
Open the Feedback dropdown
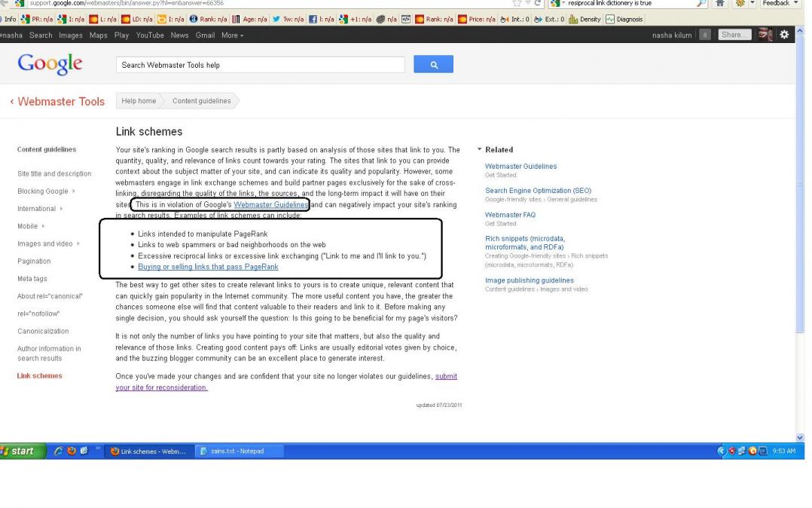[780, 3]
